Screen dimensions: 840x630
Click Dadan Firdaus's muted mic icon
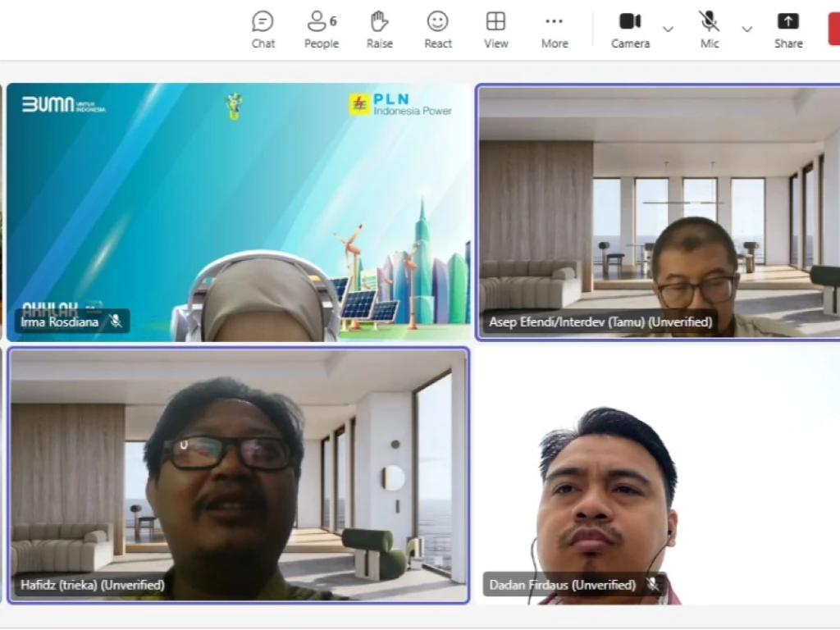(653, 585)
